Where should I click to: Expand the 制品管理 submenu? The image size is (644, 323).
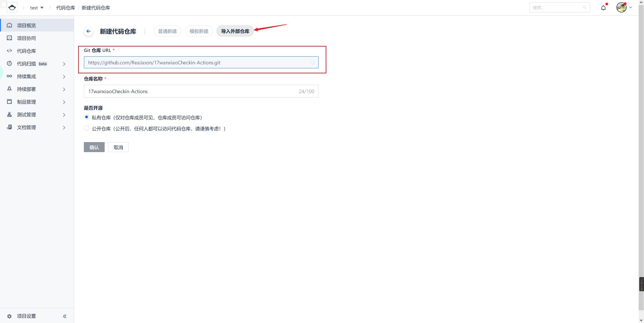(x=64, y=102)
